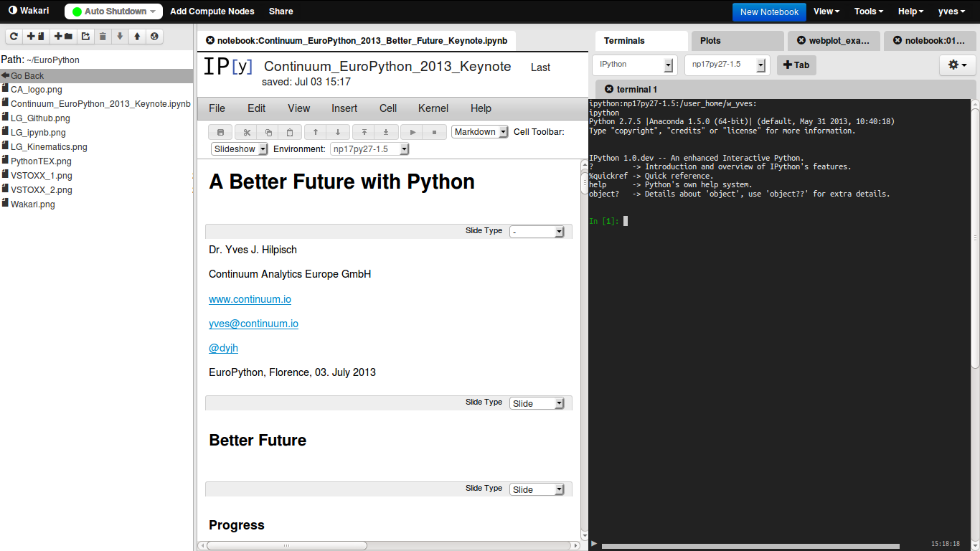Save the notebook with the disk icon
This screenshot has height=551, width=980.
tap(220, 132)
